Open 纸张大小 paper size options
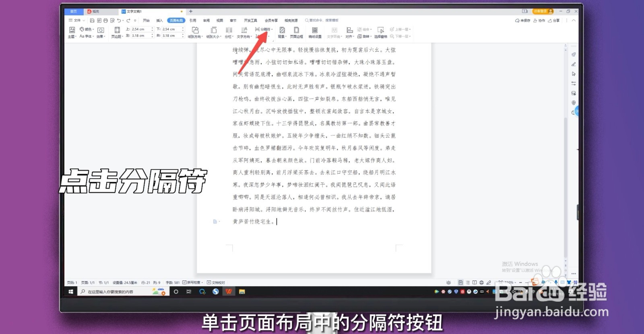644x334 pixels. tap(214, 33)
